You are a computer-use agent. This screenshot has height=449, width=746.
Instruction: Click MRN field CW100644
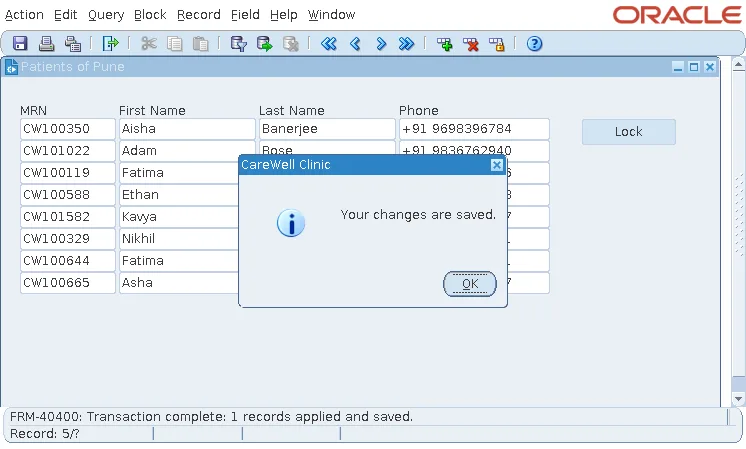68,261
